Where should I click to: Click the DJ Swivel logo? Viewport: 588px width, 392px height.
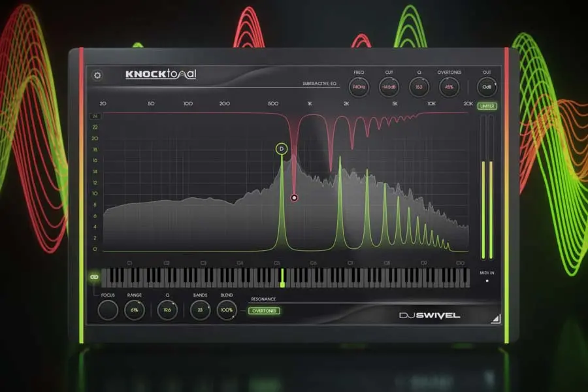click(429, 316)
